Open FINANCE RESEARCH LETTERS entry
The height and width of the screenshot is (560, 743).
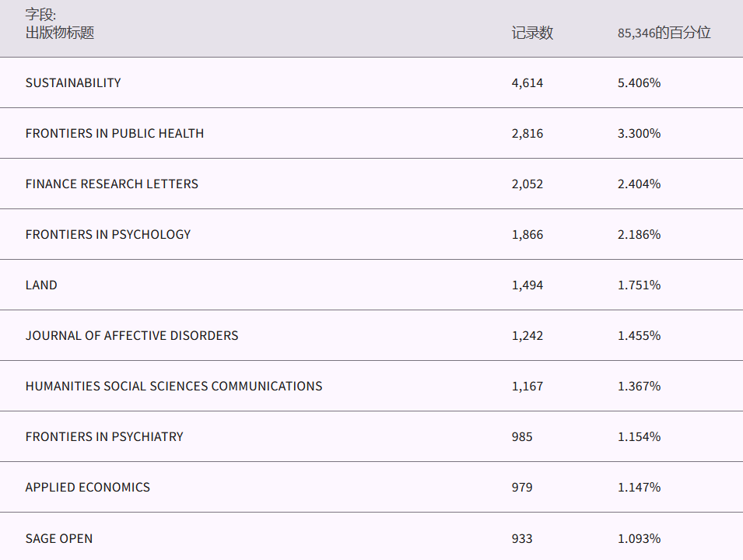pos(111,184)
